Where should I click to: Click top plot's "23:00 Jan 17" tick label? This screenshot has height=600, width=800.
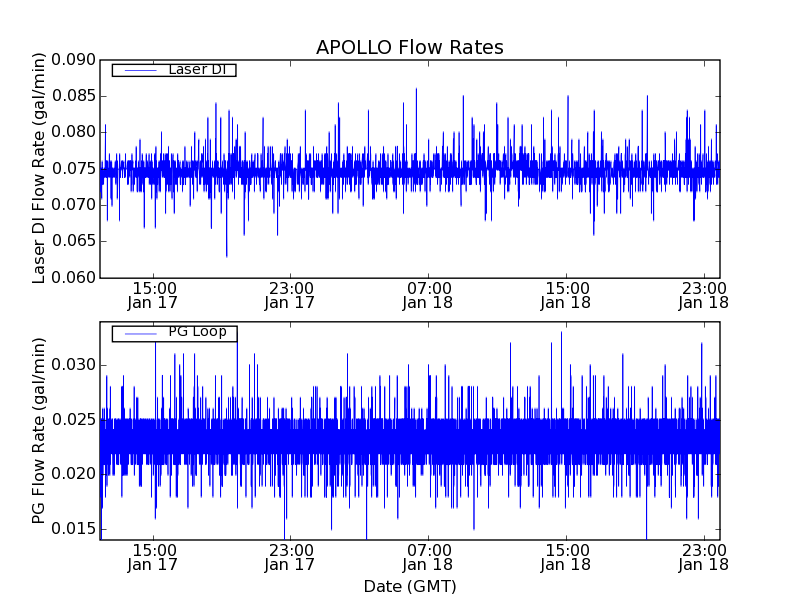[290, 294]
